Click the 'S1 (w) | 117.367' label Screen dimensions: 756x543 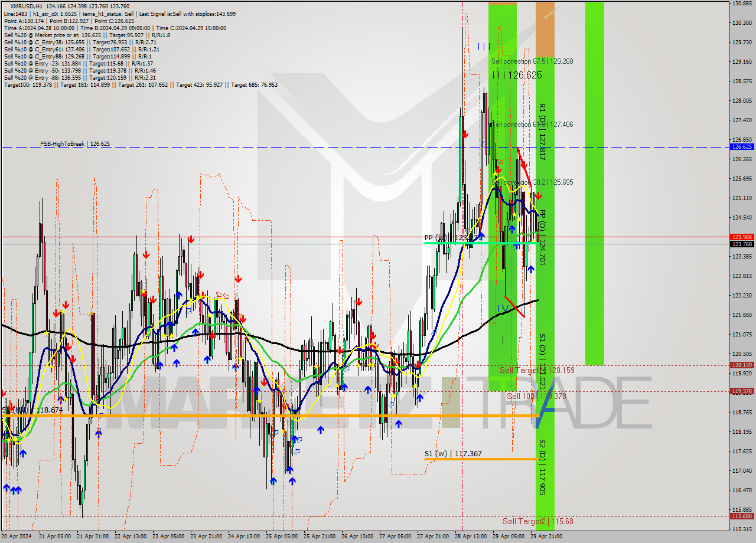453,454
